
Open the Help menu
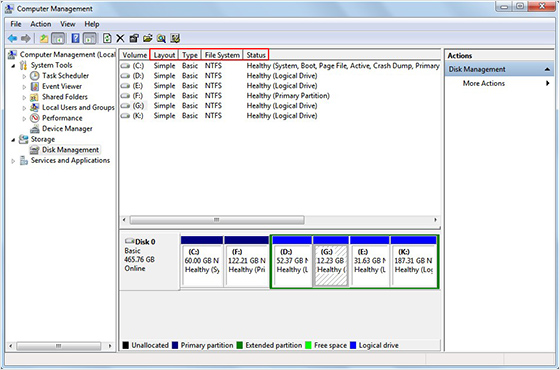(91, 24)
